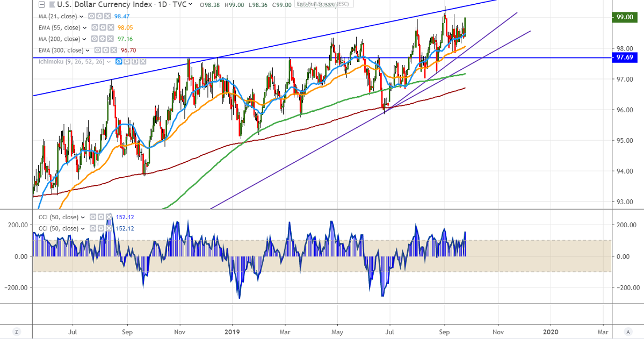Expand the first CCI (50, close) dropdown
This screenshot has width=644, height=339.
point(83,218)
